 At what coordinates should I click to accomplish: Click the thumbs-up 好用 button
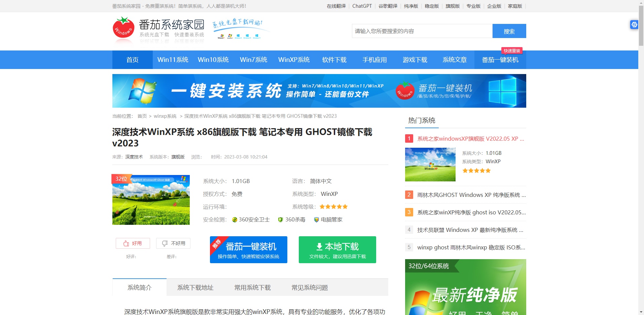[x=133, y=243]
